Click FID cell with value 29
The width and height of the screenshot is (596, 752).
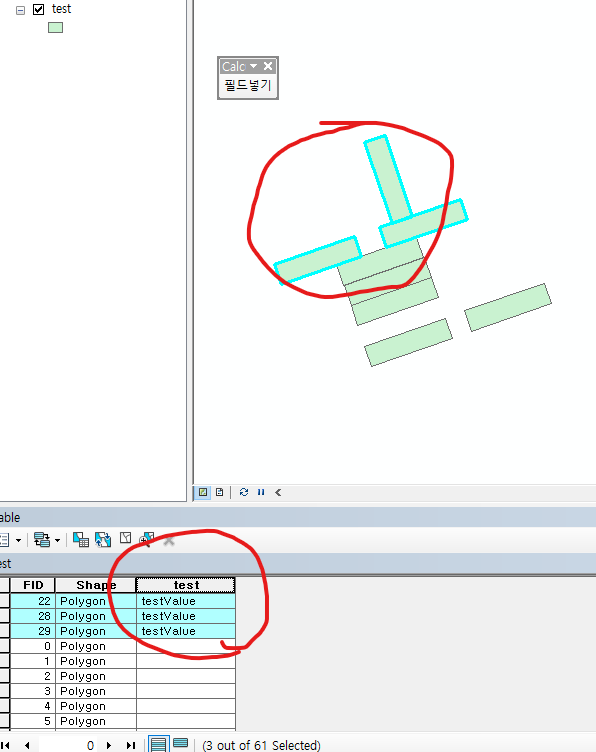pos(33,631)
